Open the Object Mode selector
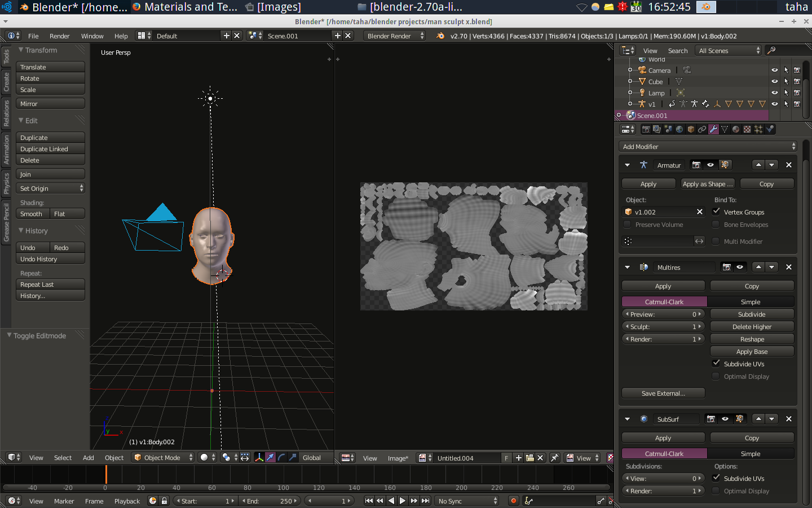 [x=164, y=457]
